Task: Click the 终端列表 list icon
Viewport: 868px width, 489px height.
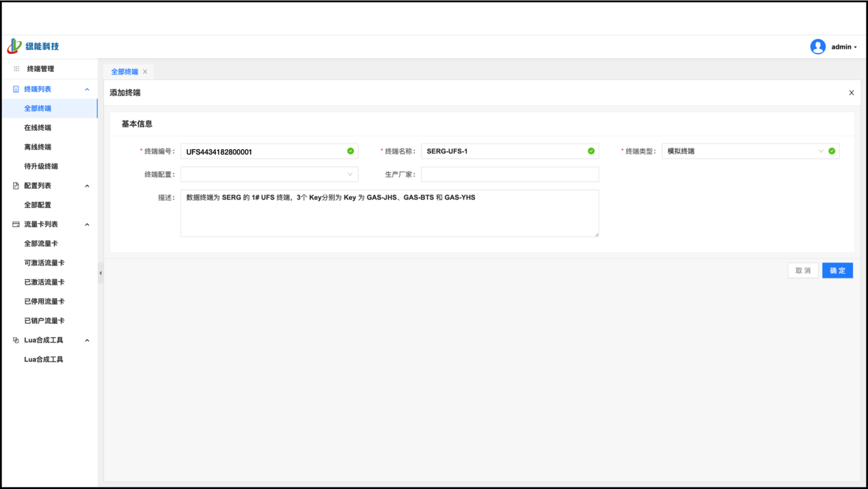Action: click(x=16, y=90)
